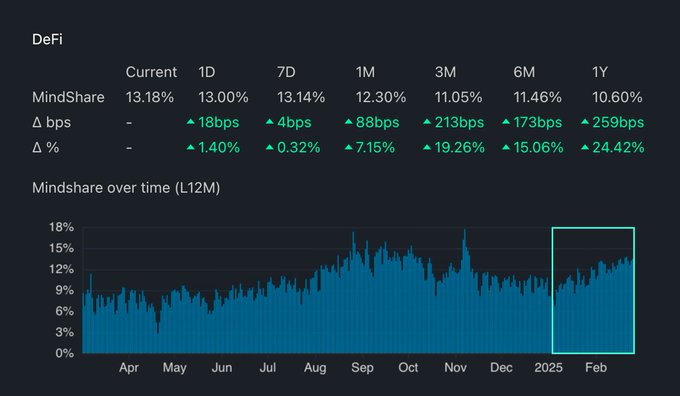Image resolution: width=680 pixels, height=396 pixels.
Task: Click the Feb x-axis label
Action: point(596,368)
